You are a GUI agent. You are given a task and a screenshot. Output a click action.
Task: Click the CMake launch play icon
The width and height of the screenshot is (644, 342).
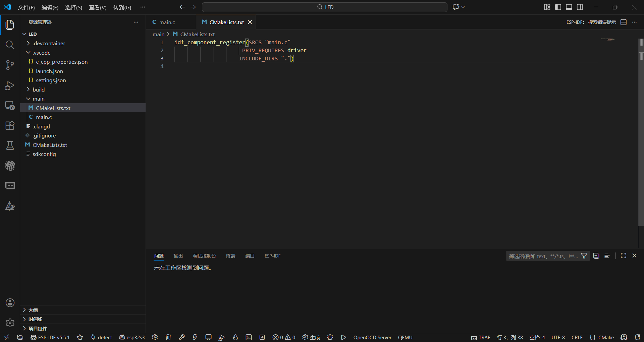point(343,337)
